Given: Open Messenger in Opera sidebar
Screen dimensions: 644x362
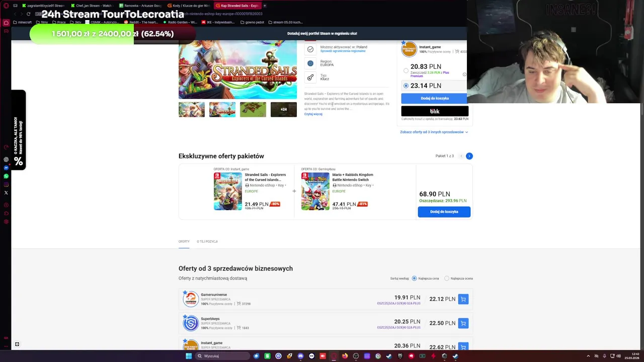Looking at the screenshot, I should pos(6,168).
